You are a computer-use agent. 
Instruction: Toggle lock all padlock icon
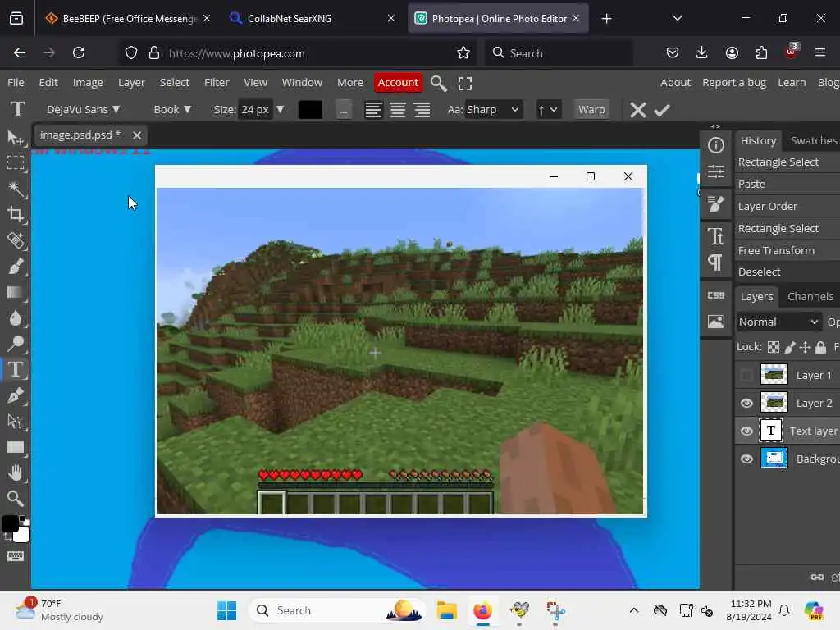tap(820, 347)
